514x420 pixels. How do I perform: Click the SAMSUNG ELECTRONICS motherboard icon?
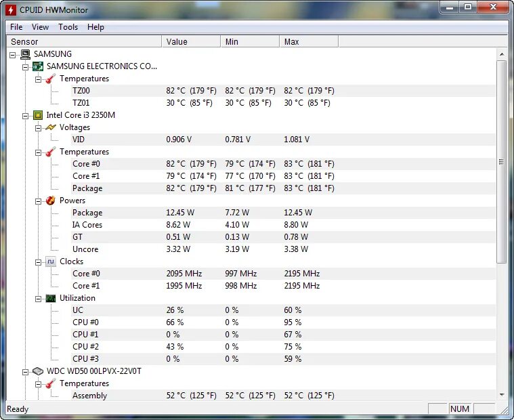(38, 66)
